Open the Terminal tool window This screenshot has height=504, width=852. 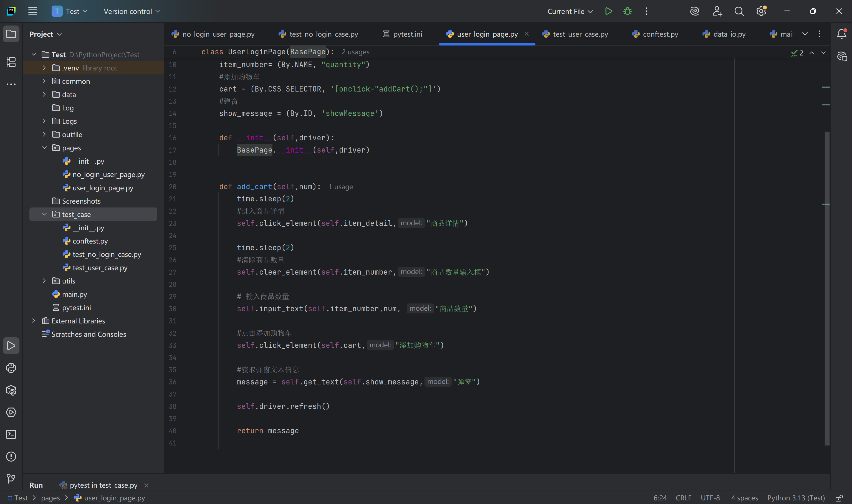point(11,434)
